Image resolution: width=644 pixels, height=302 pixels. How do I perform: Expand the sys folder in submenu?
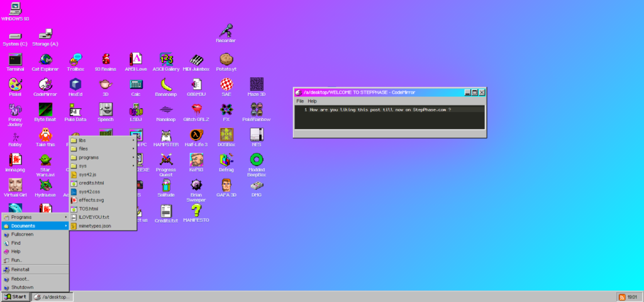tap(103, 166)
